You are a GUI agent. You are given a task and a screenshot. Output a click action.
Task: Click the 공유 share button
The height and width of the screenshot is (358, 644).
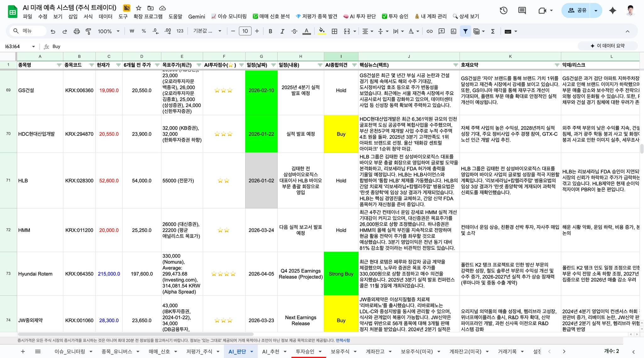pos(577,10)
